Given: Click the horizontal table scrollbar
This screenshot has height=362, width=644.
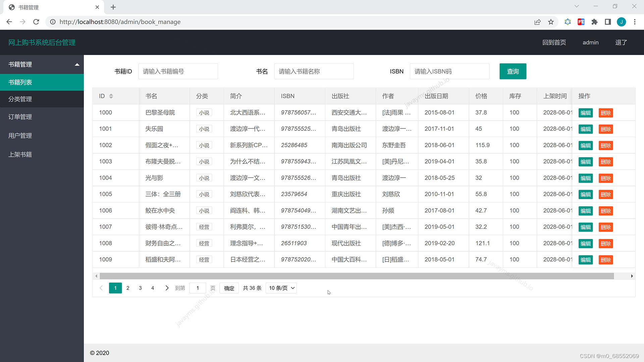Looking at the screenshot, I should 357,276.
